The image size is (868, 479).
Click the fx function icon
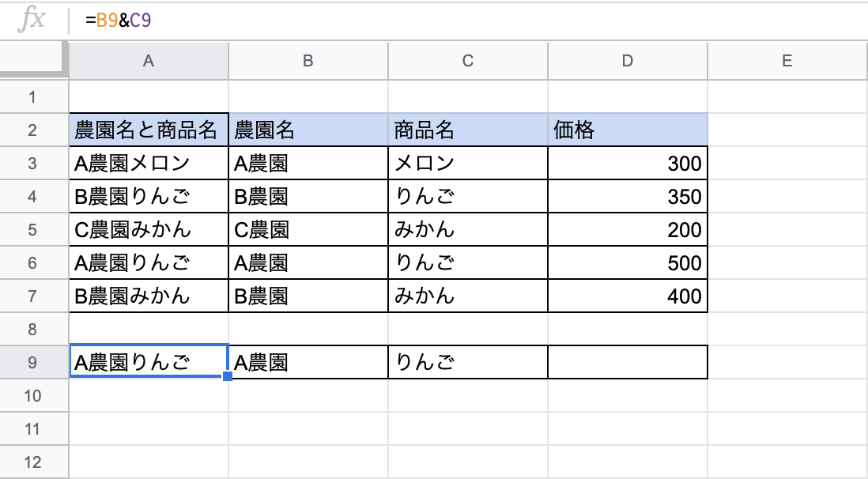(x=32, y=20)
